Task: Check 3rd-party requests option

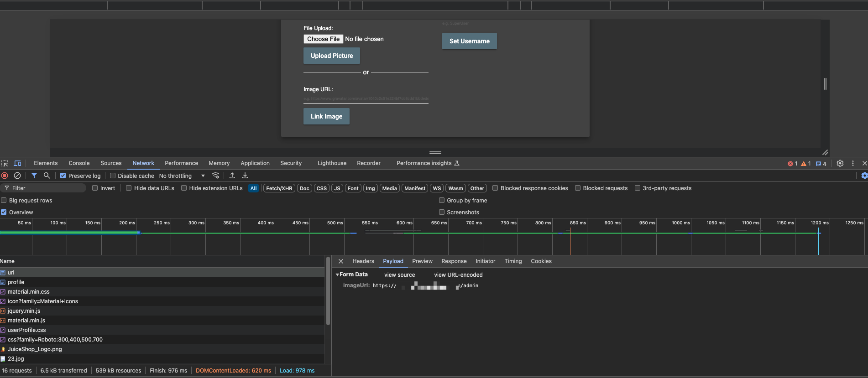Action: 638,188
